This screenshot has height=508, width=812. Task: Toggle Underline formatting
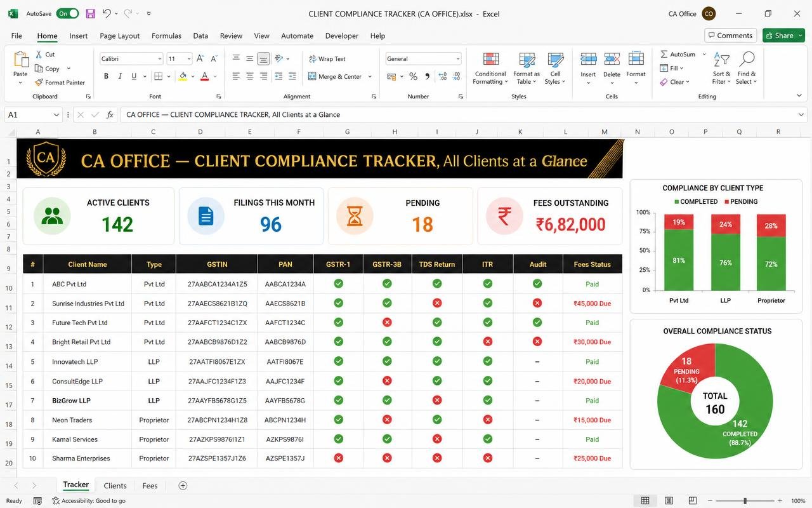(134, 76)
